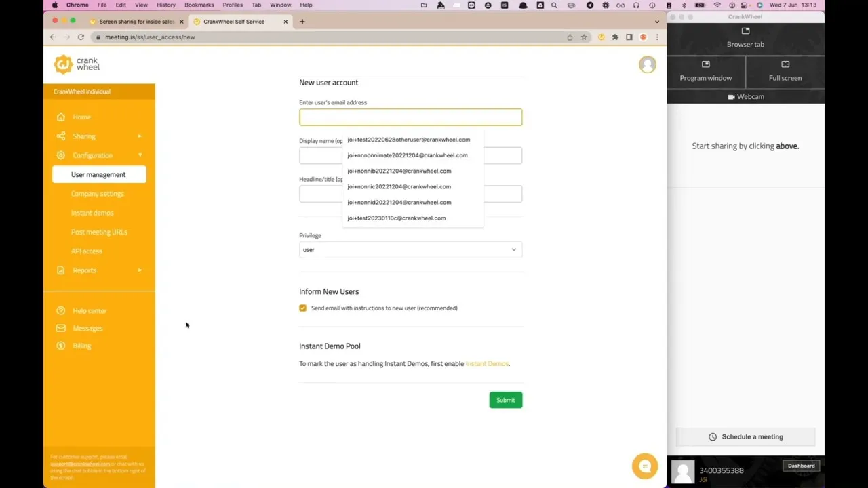
Task: Click the chat bubble support icon
Action: (x=645, y=466)
